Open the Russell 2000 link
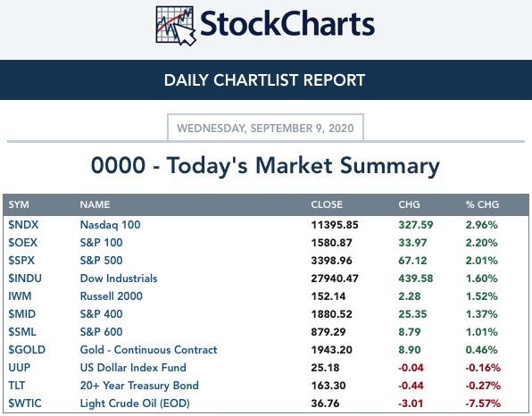 click(x=112, y=295)
